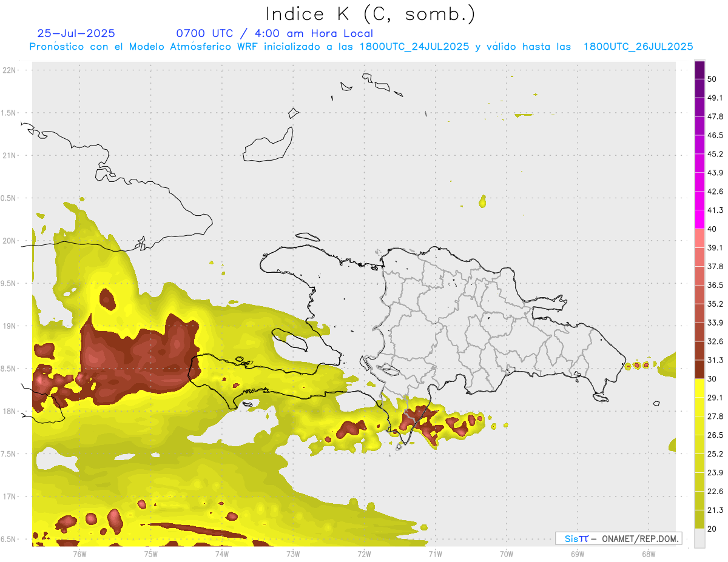Screen dimensions: 728x562
Task: Click the "76W" longitude label
Action: click(79, 554)
